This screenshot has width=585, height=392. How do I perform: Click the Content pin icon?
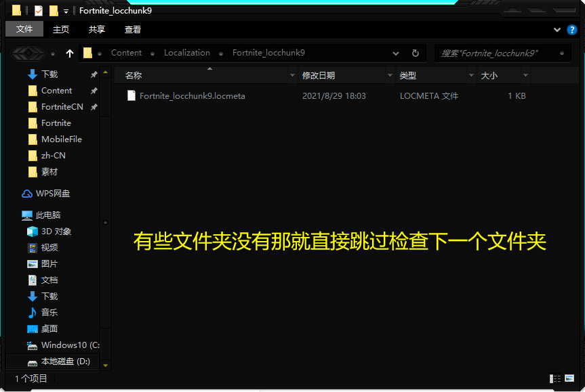(x=94, y=91)
